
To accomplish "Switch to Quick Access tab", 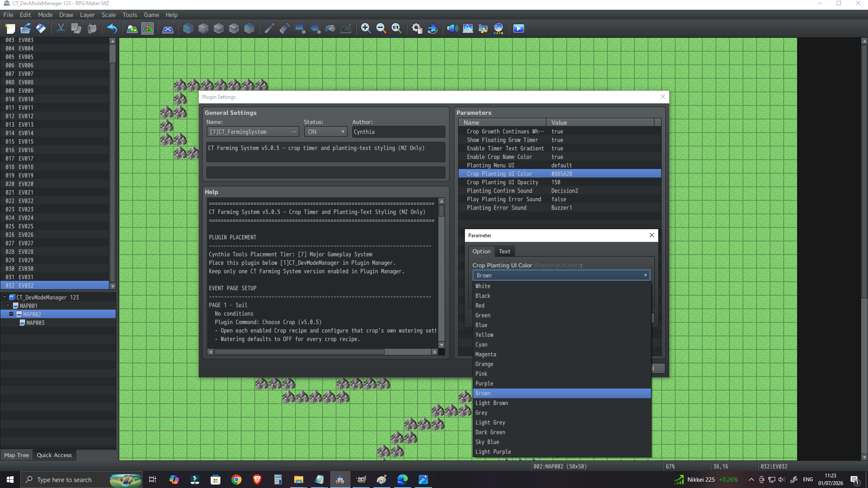I will [54, 455].
